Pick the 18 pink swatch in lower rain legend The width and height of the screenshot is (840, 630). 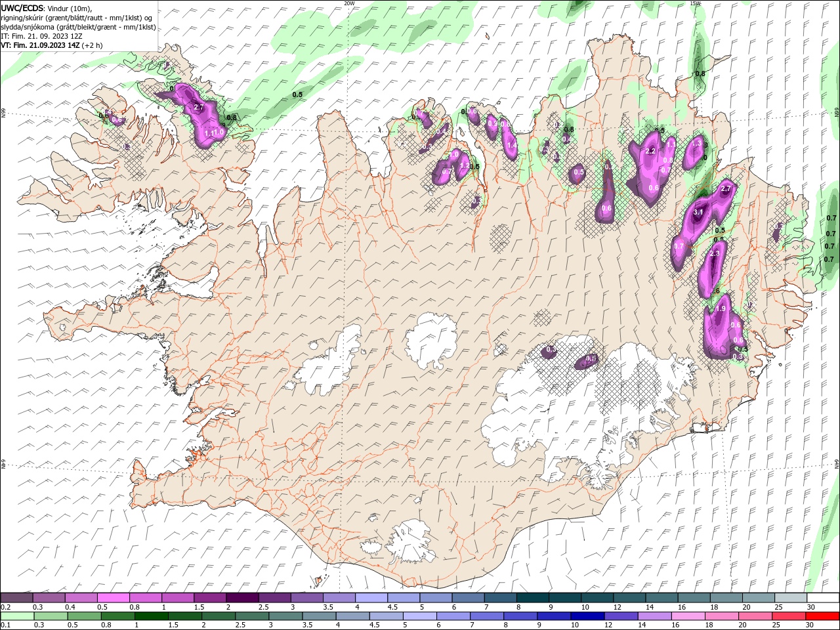722,616
